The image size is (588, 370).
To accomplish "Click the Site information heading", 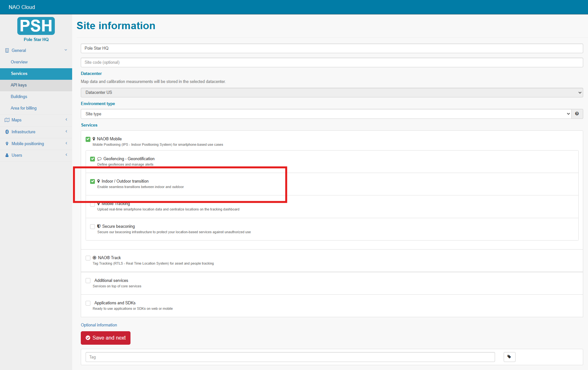I will tap(116, 26).
